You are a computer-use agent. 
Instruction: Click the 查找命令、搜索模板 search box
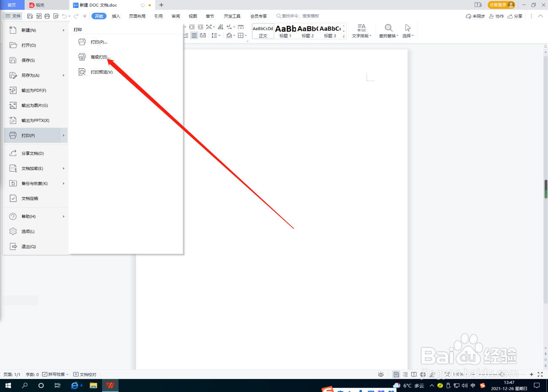coord(298,16)
